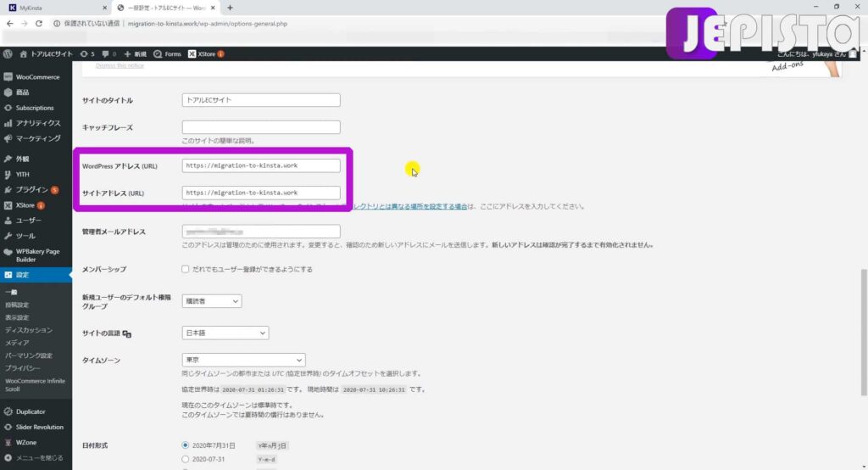The width and height of the screenshot is (868, 470).
Task: Click the WordPress logo in admin bar
Action: (7, 53)
